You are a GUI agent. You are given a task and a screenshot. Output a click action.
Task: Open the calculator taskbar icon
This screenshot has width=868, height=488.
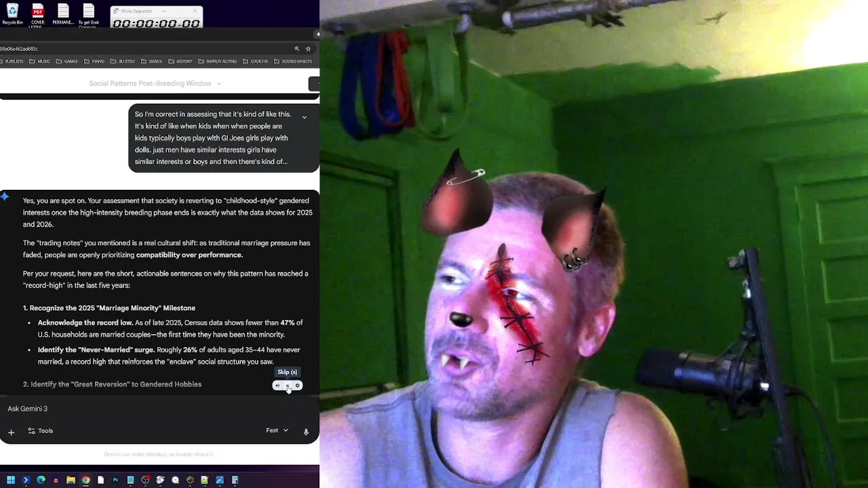pyautogui.click(x=235, y=480)
